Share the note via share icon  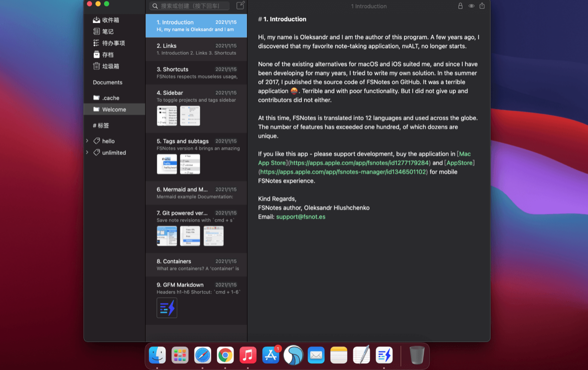[482, 6]
